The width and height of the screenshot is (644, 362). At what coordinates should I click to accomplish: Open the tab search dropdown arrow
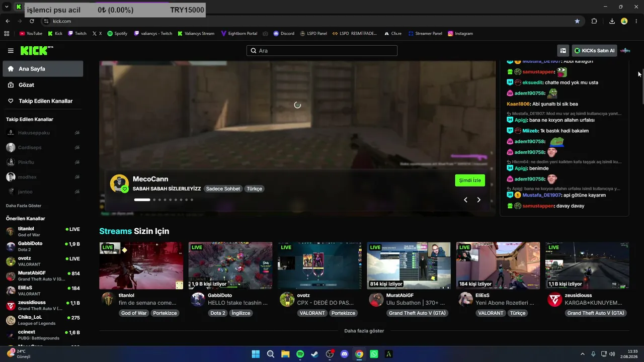(x=7, y=7)
